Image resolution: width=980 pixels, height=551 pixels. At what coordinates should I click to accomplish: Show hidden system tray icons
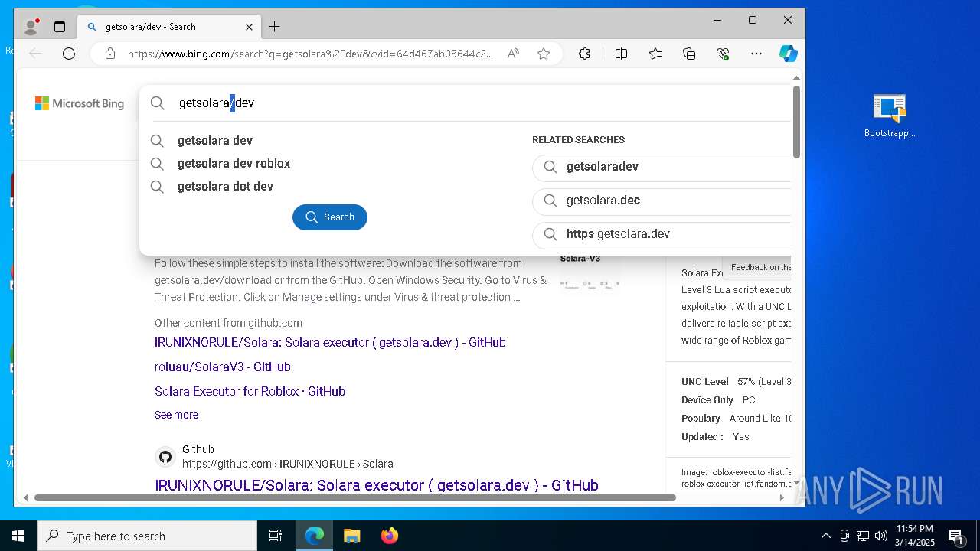[825, 536]
